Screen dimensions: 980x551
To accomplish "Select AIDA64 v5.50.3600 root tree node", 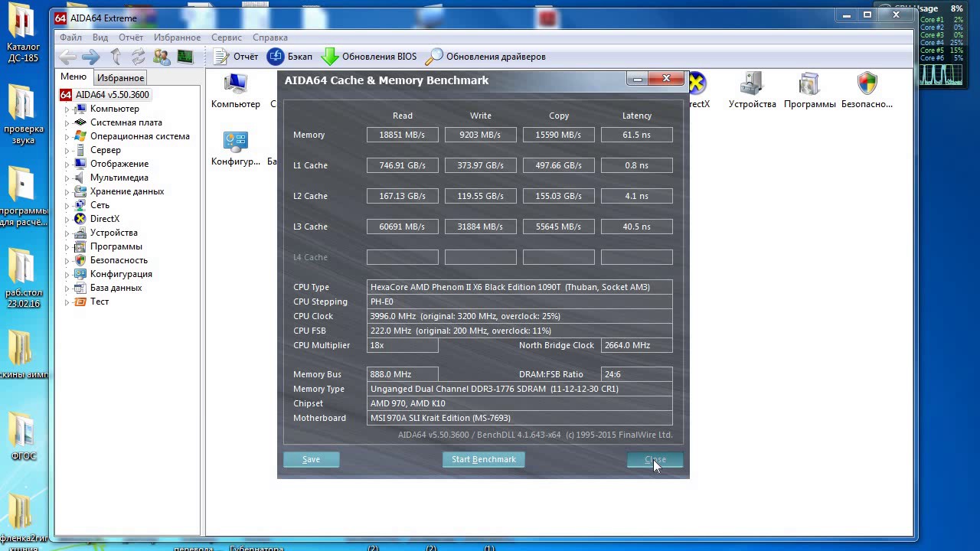I will tap(105, 95).
